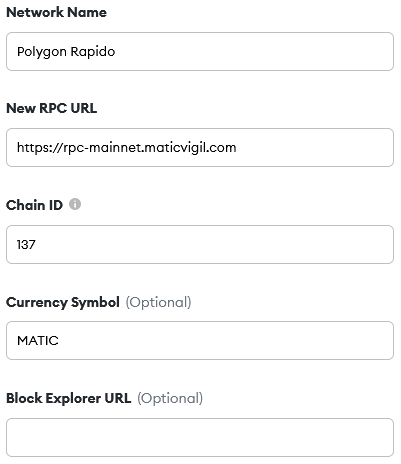Click the empty Block Explorer URL field

(x=200, y=437)
